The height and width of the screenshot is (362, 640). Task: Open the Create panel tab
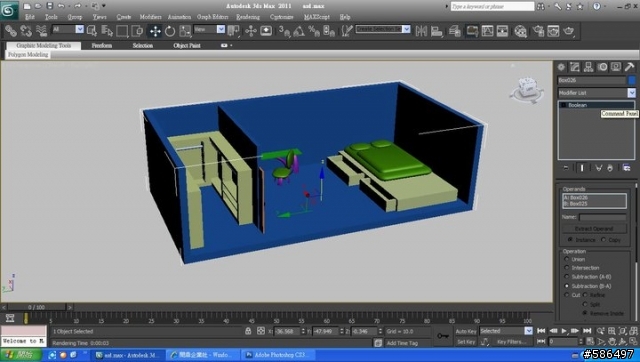[561, 67]
